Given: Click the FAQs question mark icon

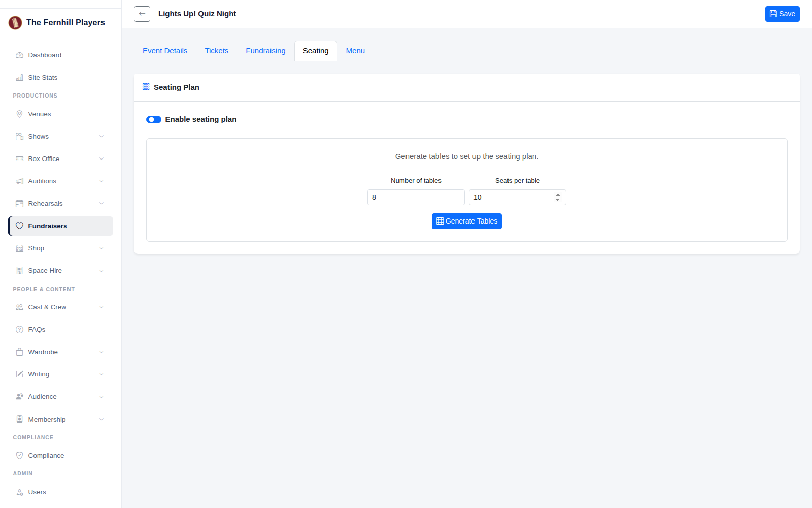Looking at the screenshot, I should [19, 330].
